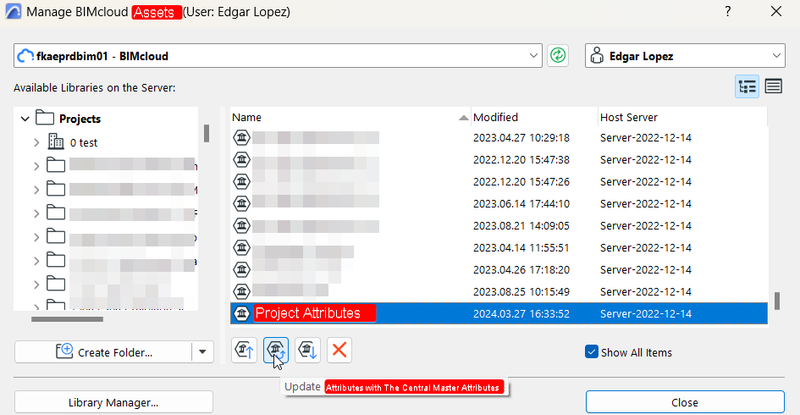Click the 2023.04.27 10:29:18 modified cell

[521, 138]
